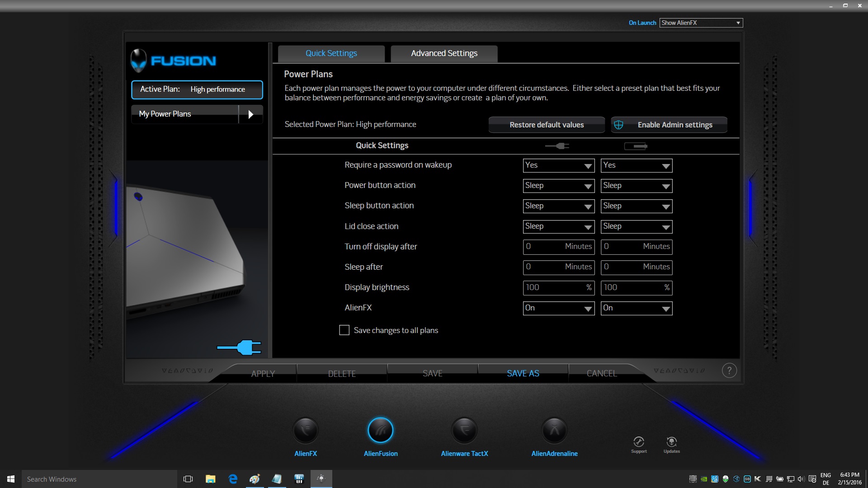Launch the Alienware TactX module
868x488 pixels.
pos(464,430)
